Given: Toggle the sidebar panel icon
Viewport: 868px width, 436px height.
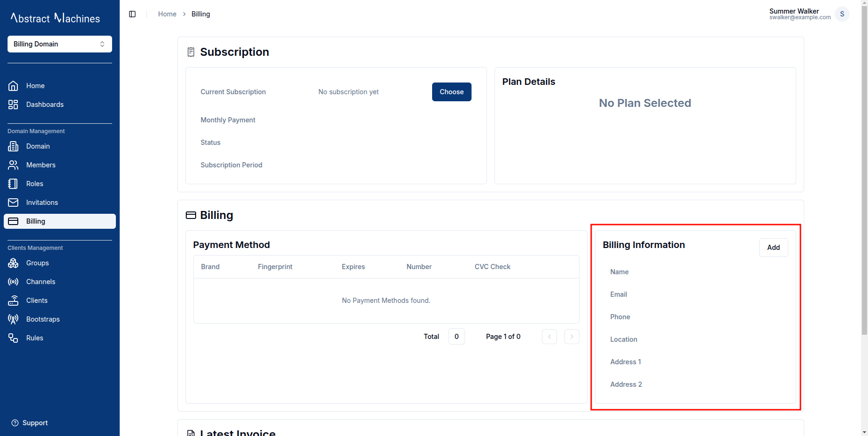Looking at the screenshot, I should click(132, 14).
